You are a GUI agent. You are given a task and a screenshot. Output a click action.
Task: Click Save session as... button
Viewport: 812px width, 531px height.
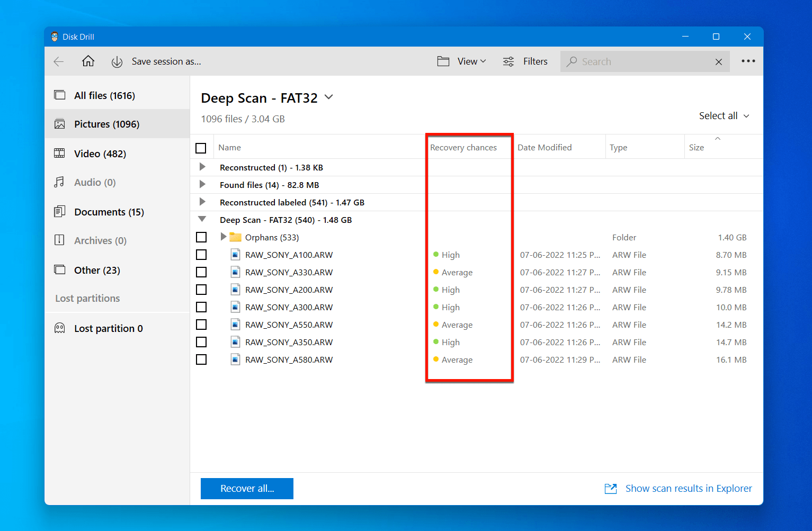coord(166,61)
